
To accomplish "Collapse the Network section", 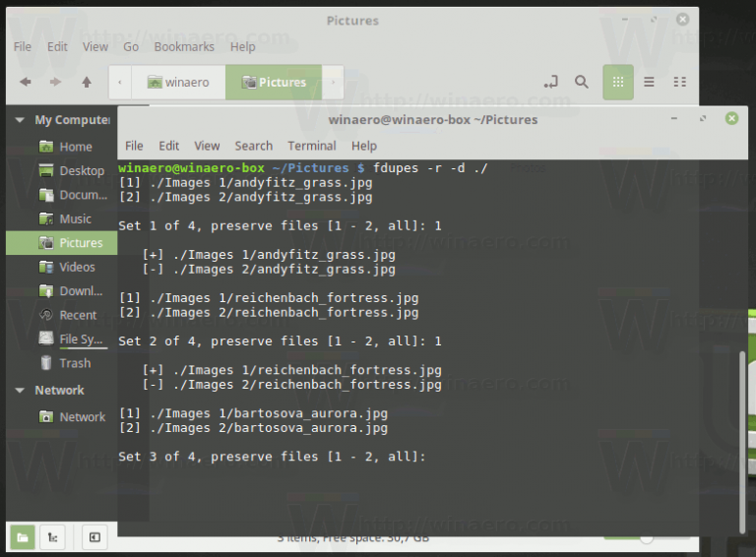I will [x=20, y=390].
